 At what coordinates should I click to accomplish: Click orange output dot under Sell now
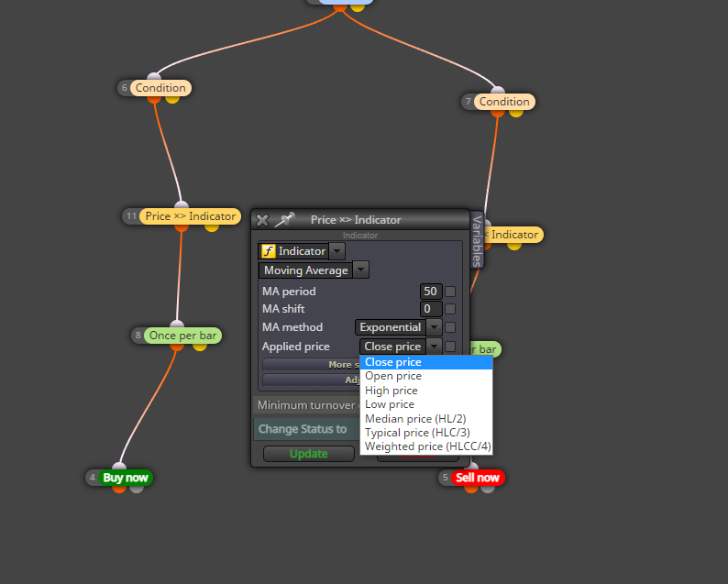[x=470, y=489]
